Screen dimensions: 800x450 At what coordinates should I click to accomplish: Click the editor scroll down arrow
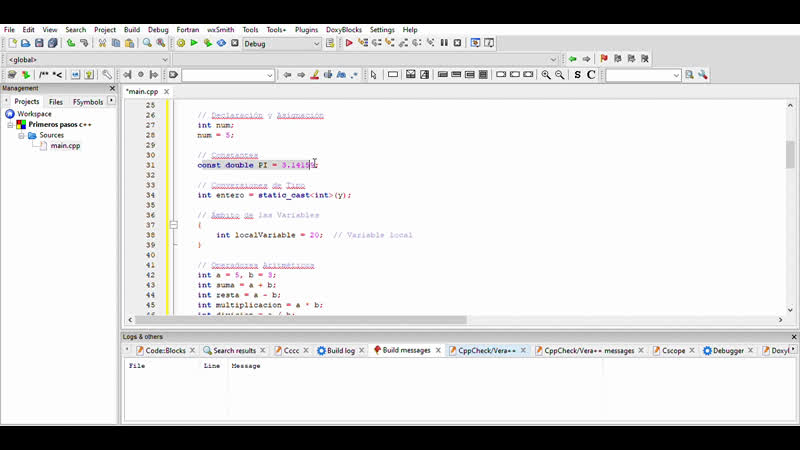pos(790,310)
